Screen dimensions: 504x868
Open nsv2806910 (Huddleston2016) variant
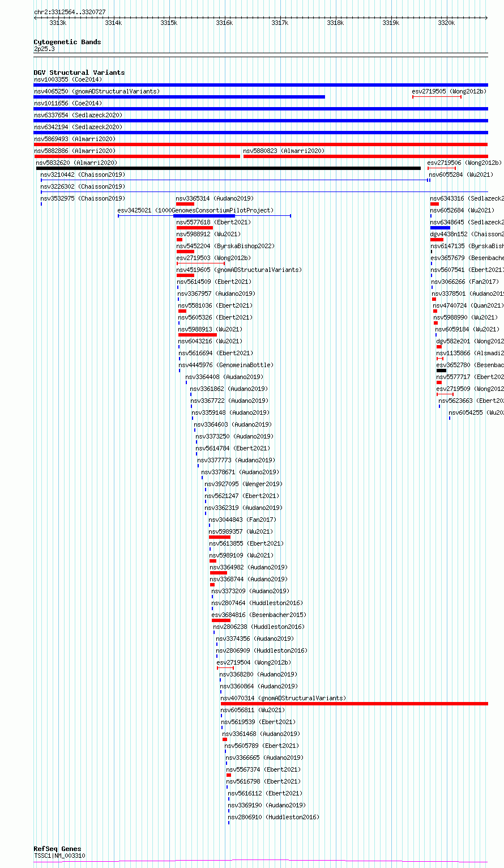(274, 817)
